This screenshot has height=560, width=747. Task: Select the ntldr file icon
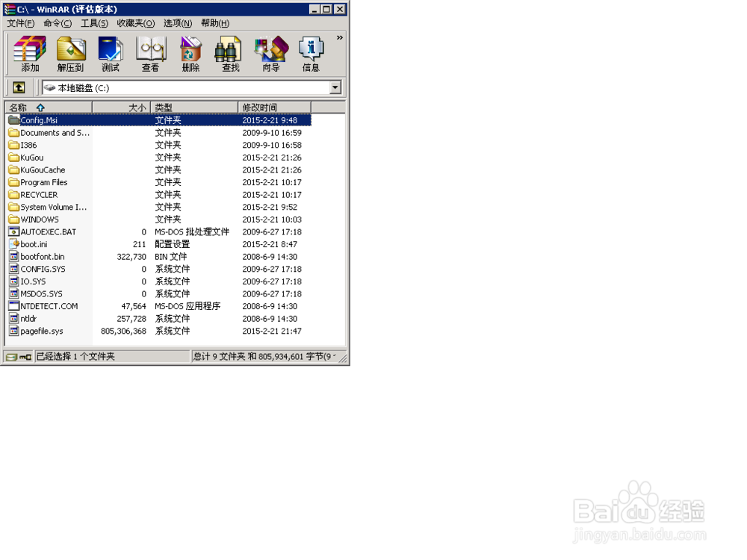coord(13,318)
